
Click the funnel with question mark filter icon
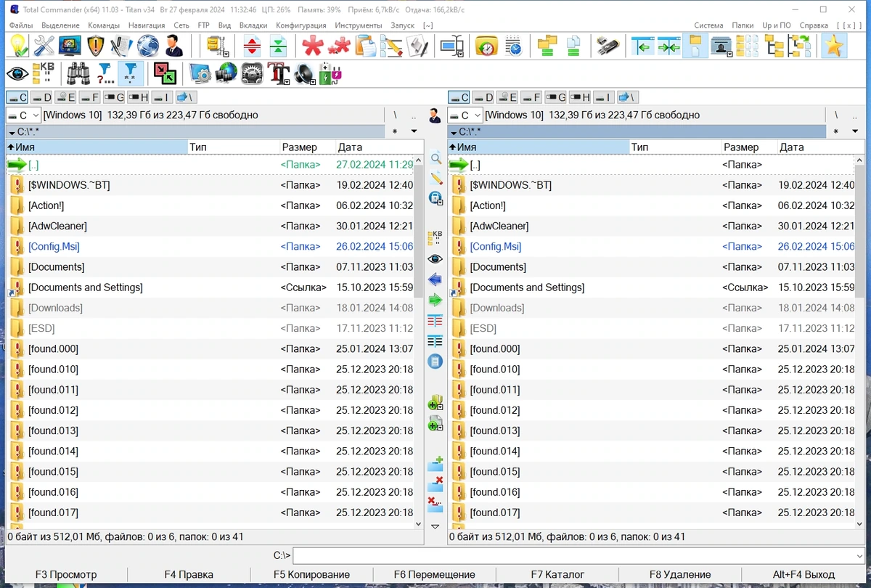point(105,73)
